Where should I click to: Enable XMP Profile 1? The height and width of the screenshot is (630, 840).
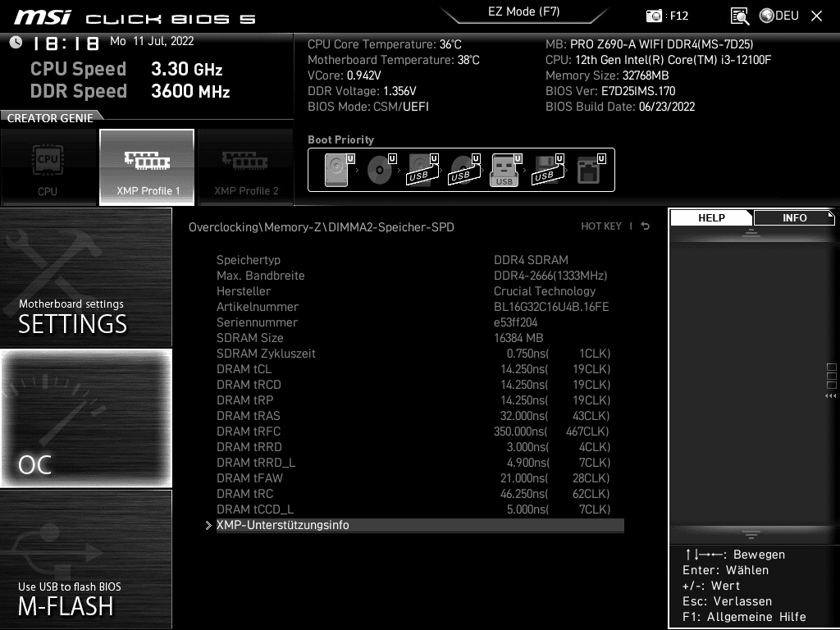[147, 167]
